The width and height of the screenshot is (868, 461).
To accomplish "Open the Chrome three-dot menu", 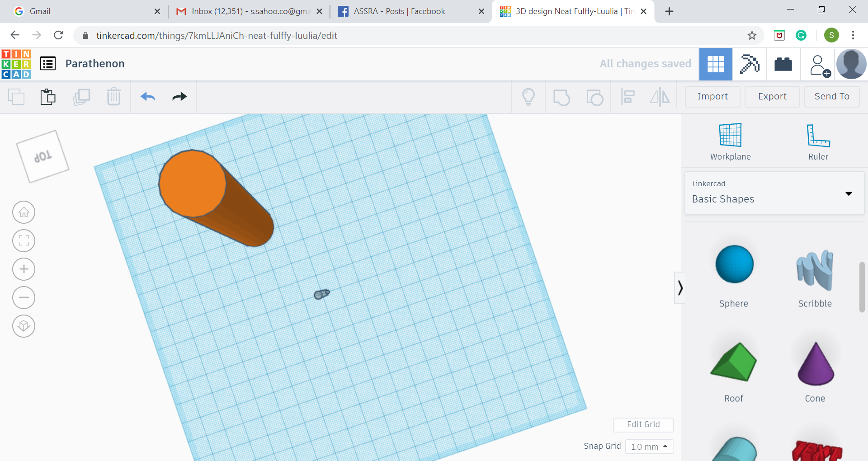I will pos(853,35).
